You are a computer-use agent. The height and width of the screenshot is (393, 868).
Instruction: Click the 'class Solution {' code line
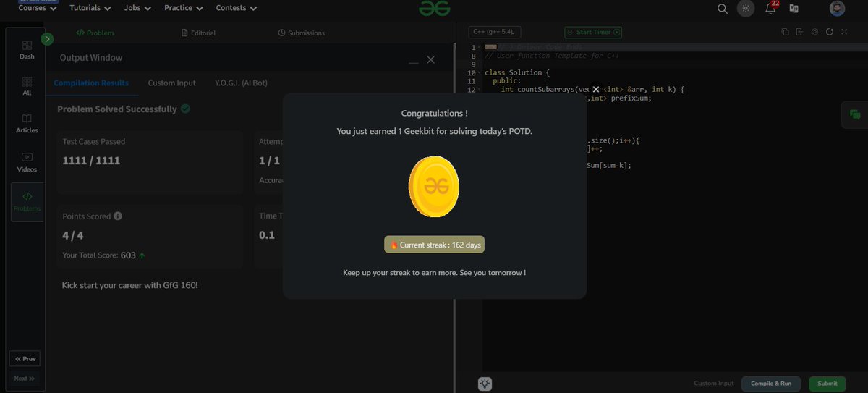[x=517, y=72]
